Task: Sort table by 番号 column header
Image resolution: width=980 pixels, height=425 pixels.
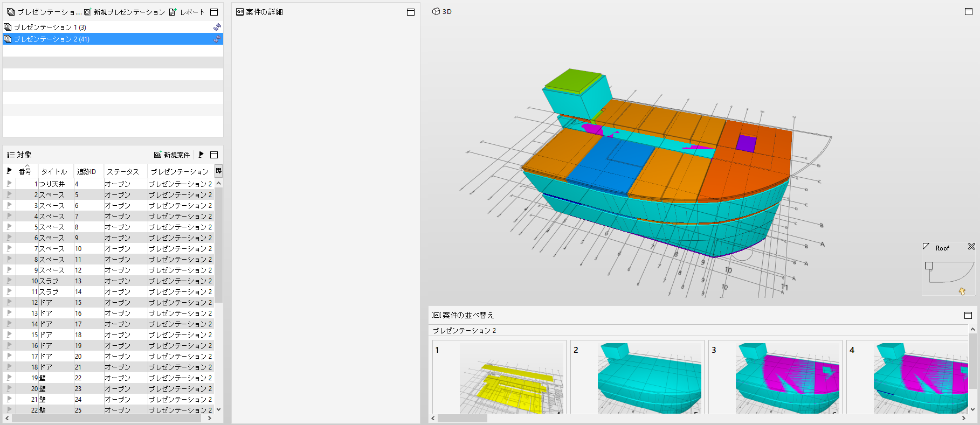Action: [25, 171]
